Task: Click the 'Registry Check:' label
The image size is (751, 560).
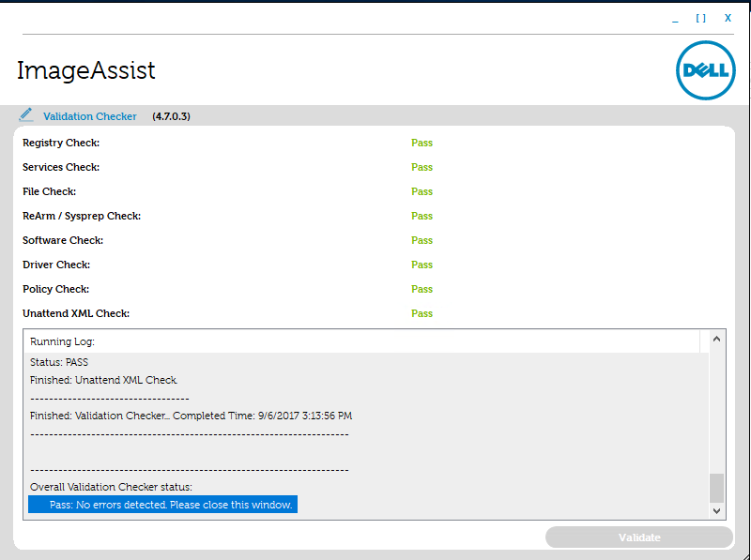Action: [x=61, y=143]
